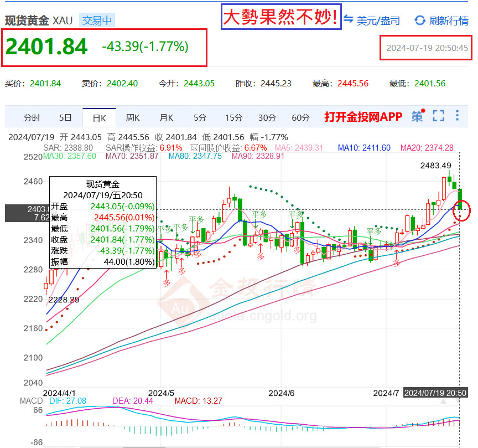The width and height of the screenshot is (478, 448).
Task: Click the 多 signal arrow below the July candle
Action: [397, 259]
